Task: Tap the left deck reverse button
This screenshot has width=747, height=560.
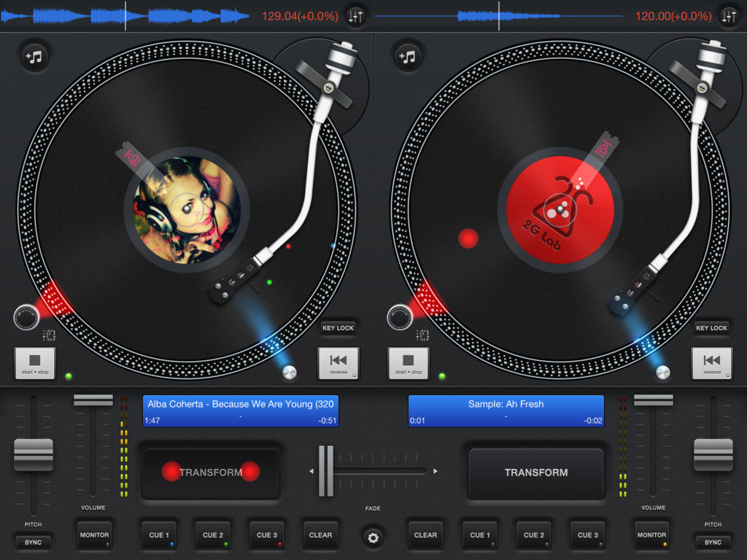Action: click(x=338, y=362)
